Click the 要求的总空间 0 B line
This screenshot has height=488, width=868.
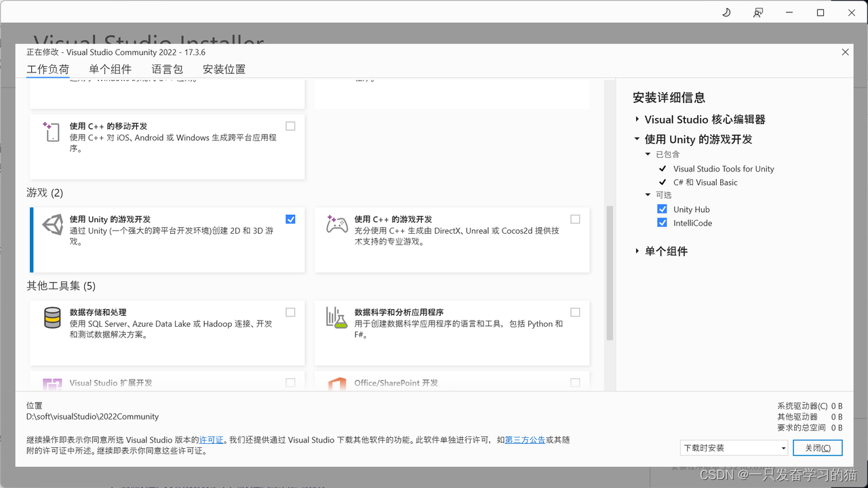(810, 428)
